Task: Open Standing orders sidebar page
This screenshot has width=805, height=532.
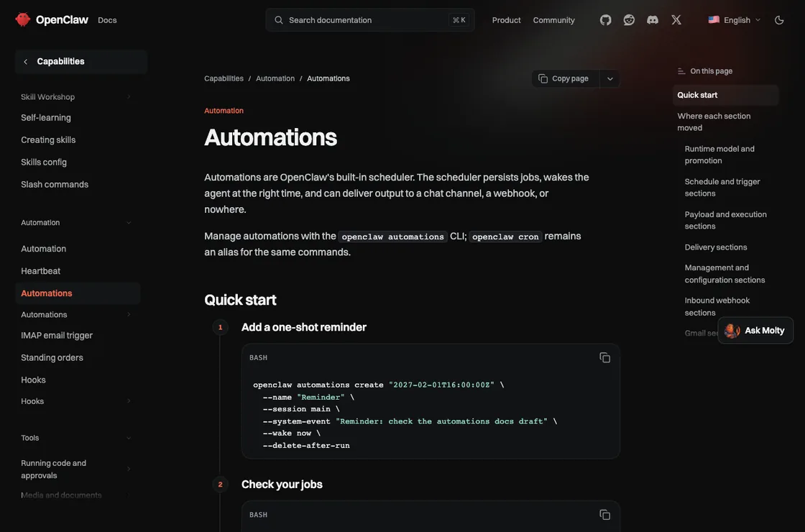Action: tap(52, 358)
